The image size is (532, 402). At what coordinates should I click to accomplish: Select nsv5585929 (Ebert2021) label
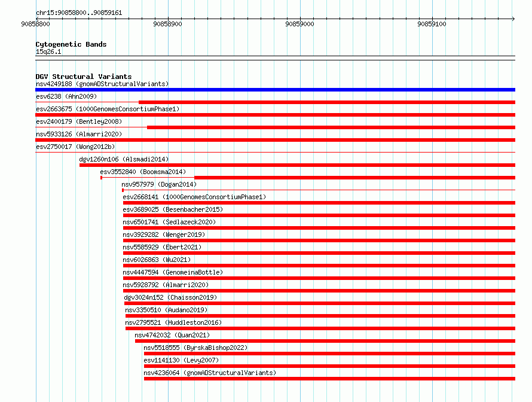point(162,247)
